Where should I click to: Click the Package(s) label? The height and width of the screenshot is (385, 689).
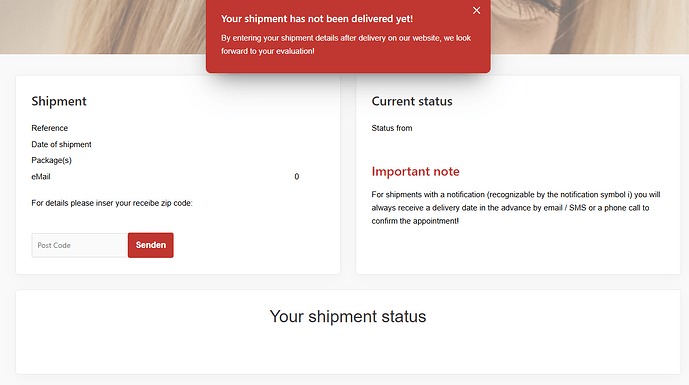point(51,160)
